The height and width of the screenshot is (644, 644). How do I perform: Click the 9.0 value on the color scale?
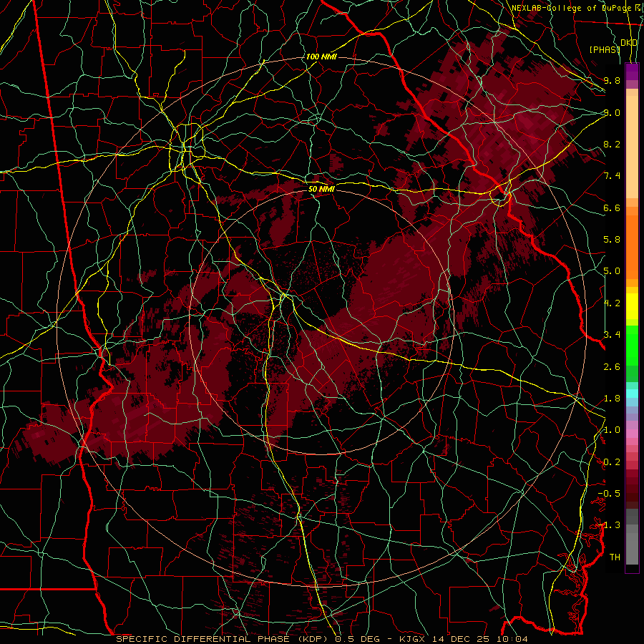click(x=612, y=112)
